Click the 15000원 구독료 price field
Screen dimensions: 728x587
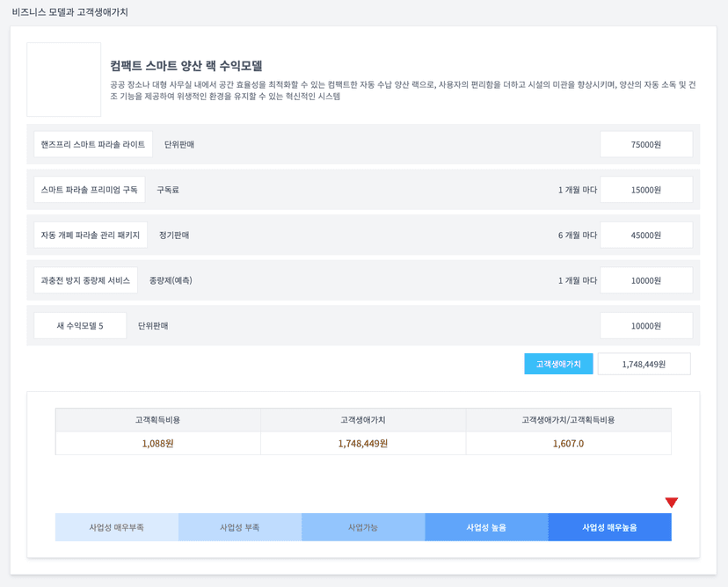click(x=646, y=189)
